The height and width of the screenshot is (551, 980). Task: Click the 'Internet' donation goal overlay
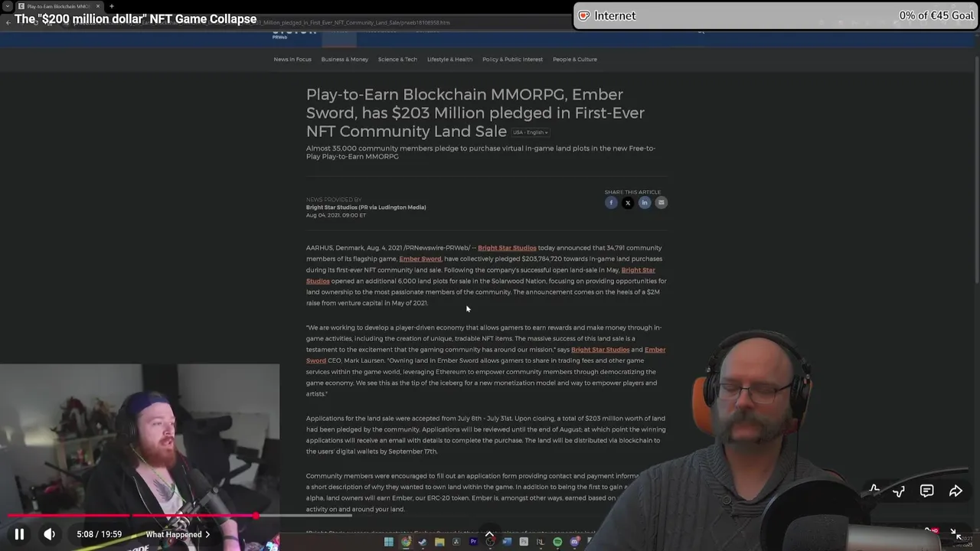pyautogui.click(x=776, y=15)
